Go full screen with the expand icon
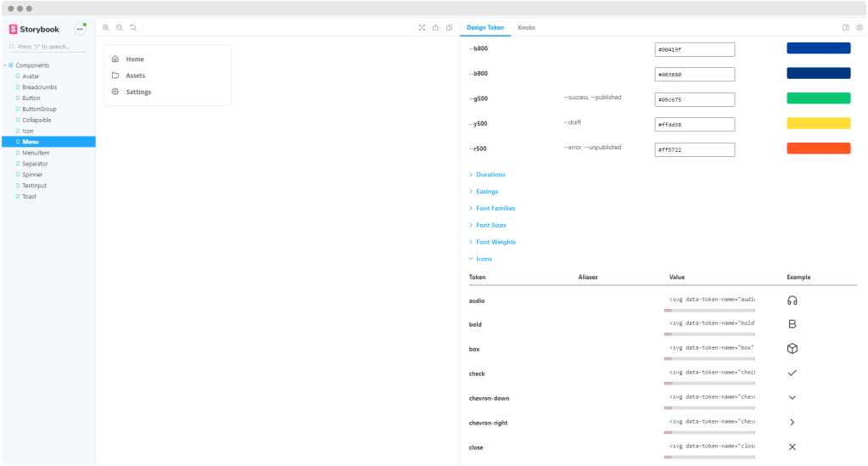Viewport: 868px width, 466px height. 422,28
